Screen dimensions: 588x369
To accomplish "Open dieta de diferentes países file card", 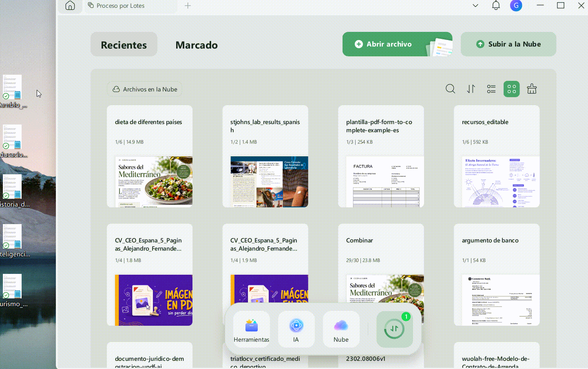I will (x=150, y=156).
